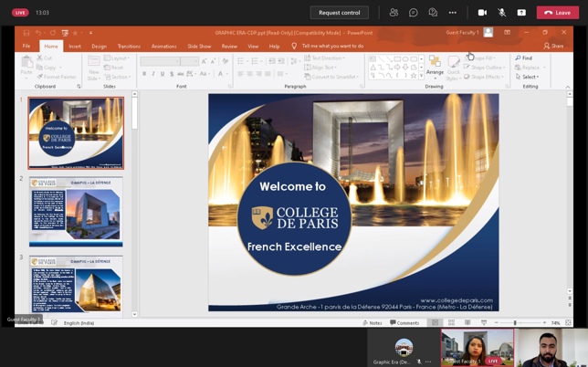The width and height of the screenshot is (588, 367).
Task: Redo action in Quick Access toolbar
Action: (x=53, y=33)
